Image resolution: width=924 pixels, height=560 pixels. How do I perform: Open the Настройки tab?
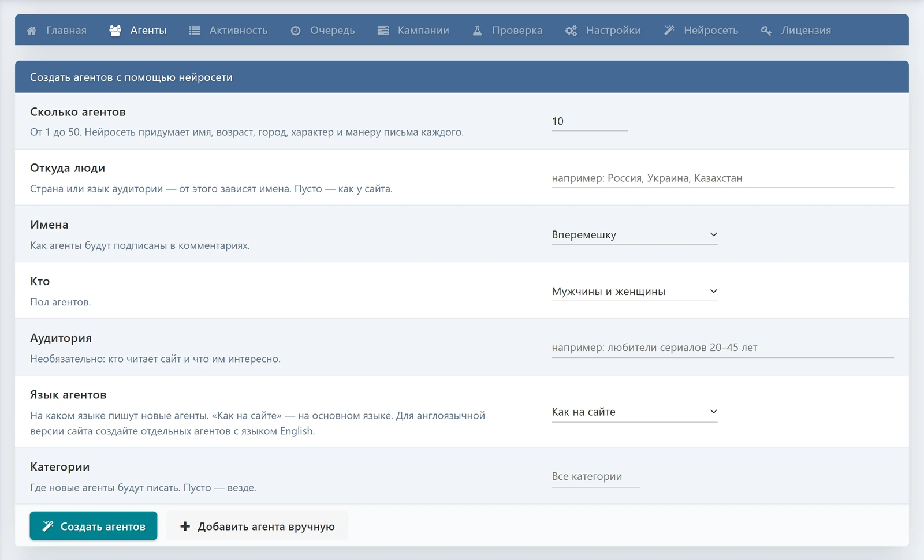(x=603, y=30)
